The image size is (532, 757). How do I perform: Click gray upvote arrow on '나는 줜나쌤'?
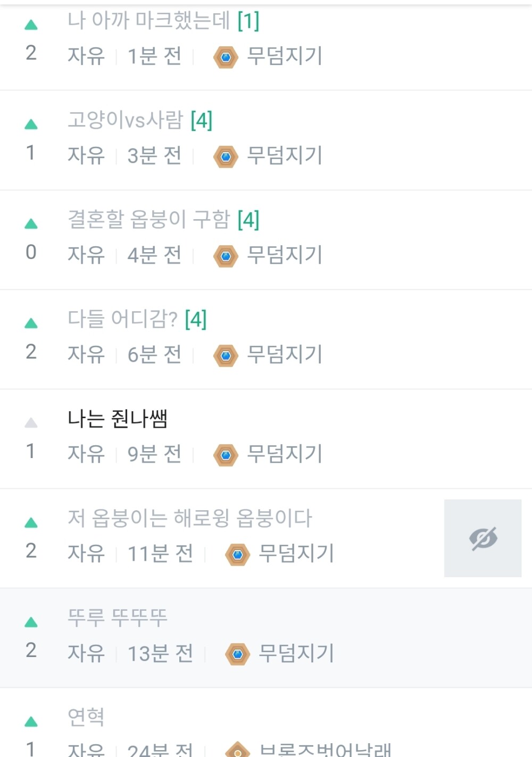31,423
